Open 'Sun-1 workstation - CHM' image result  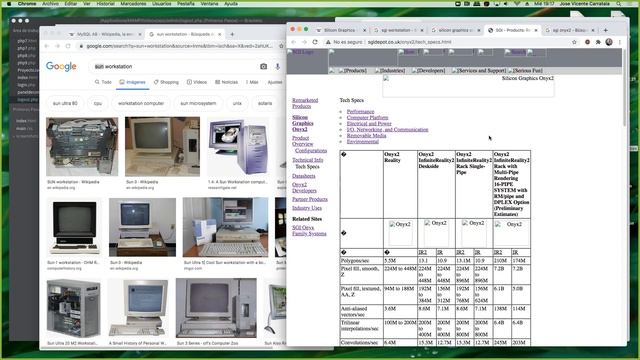[74, 227]
